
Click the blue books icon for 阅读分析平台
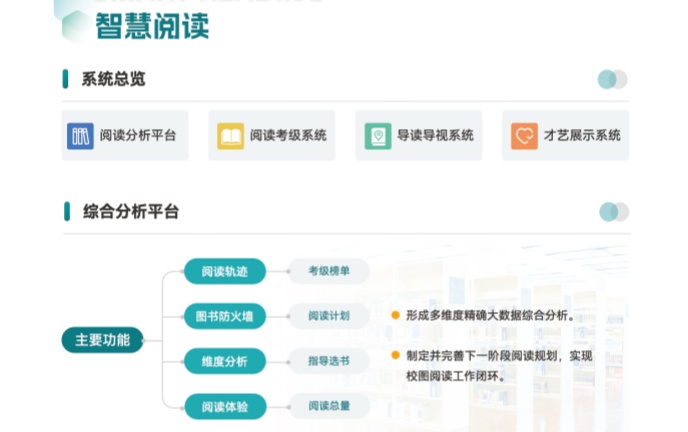[80, 136]
